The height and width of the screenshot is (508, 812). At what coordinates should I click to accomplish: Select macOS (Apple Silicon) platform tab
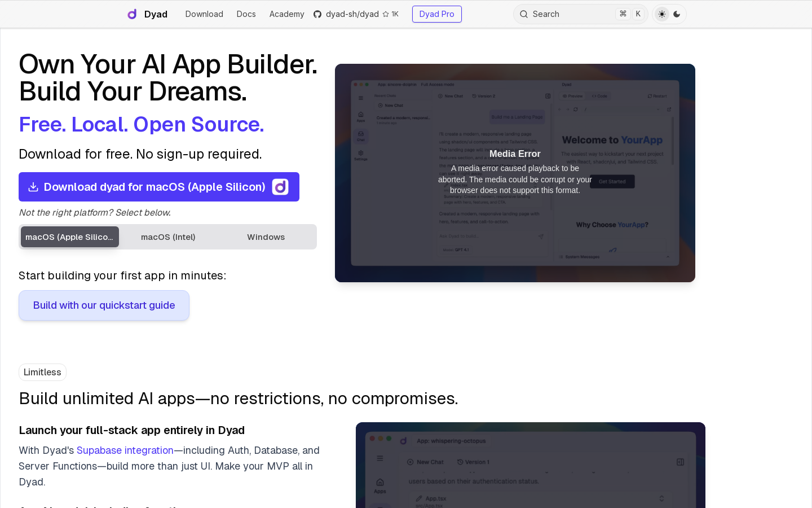(x=70, y=237)
